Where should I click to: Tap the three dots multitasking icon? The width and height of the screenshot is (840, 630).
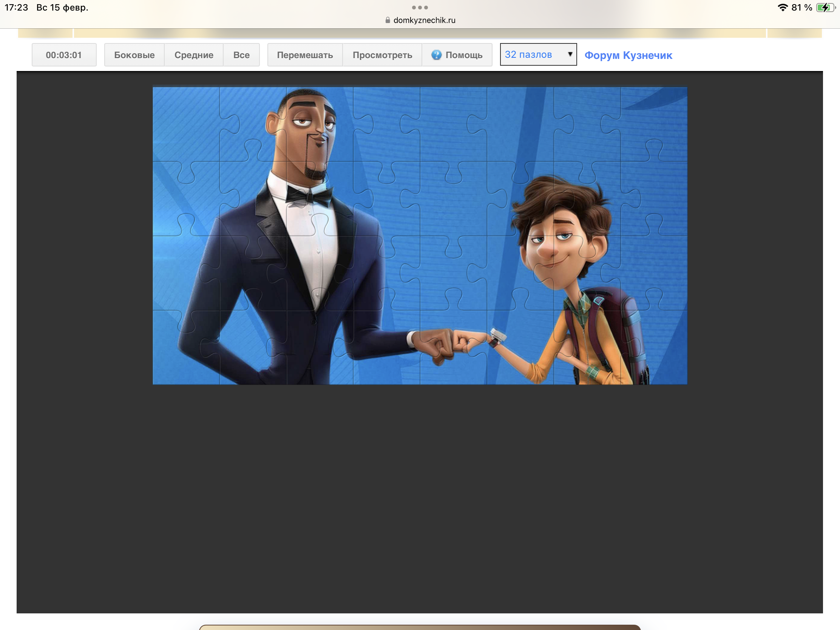tap(420, 7)
